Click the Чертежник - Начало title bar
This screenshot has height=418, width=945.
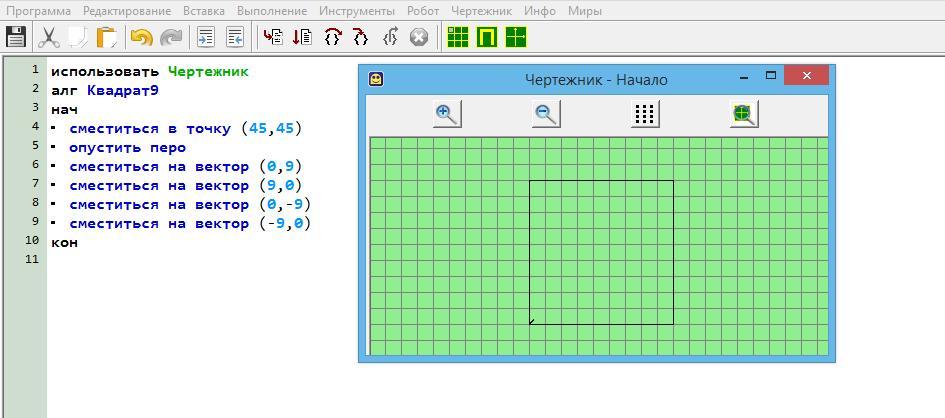click(596, 80)
